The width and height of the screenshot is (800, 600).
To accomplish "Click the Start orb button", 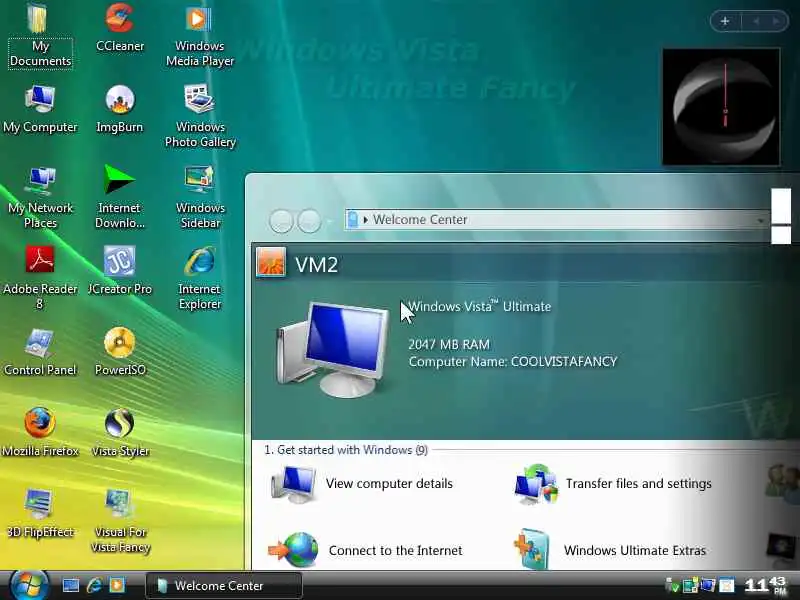I will (29, 585).
